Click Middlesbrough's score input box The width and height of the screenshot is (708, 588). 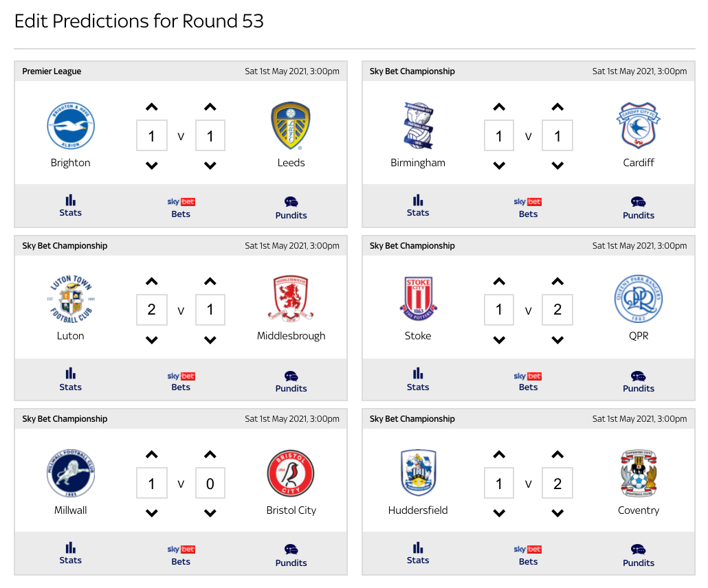[x=210, y=310]
